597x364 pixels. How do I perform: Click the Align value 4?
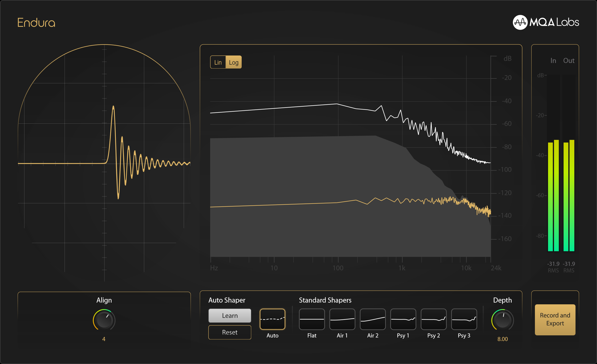104,339
